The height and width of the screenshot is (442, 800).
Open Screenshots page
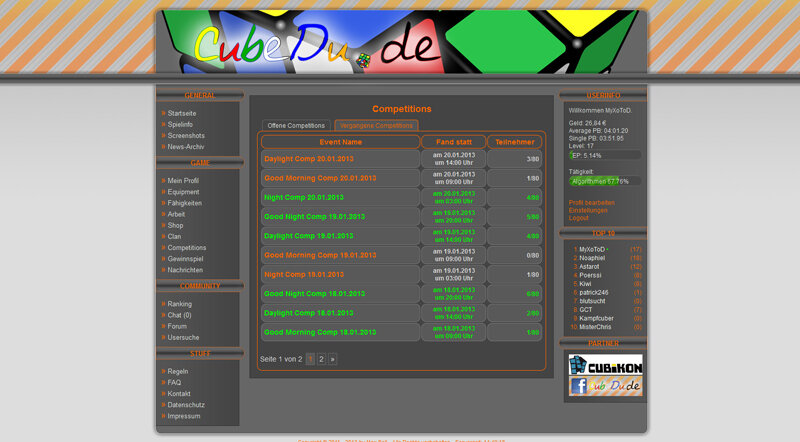(x=186, y=136)
